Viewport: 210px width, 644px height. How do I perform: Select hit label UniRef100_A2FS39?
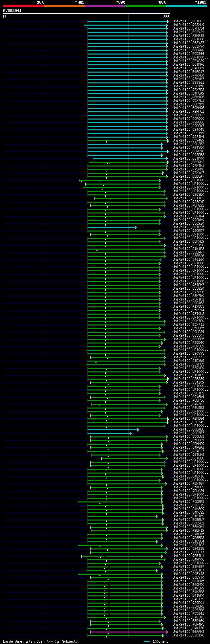point(188,379)
